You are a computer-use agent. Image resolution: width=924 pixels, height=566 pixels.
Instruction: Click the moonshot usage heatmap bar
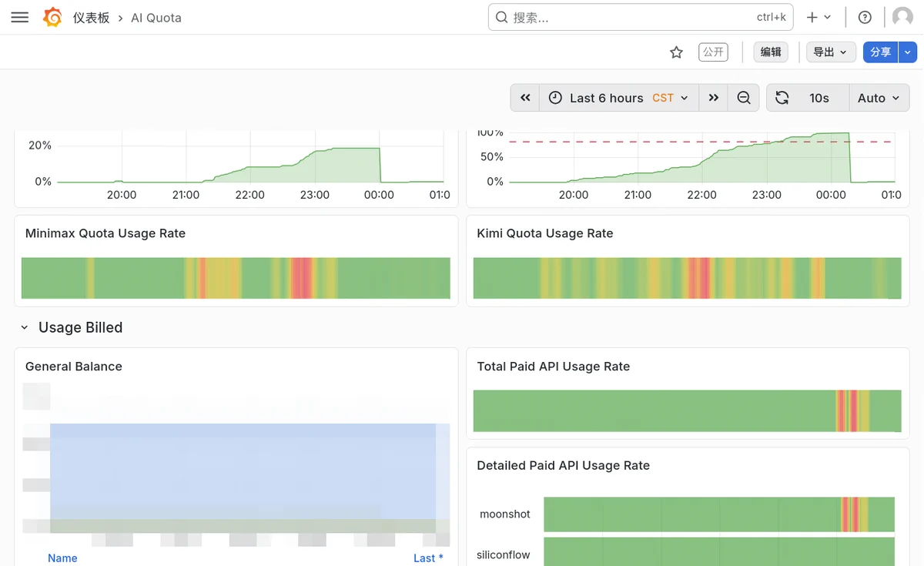coord(719,514)
